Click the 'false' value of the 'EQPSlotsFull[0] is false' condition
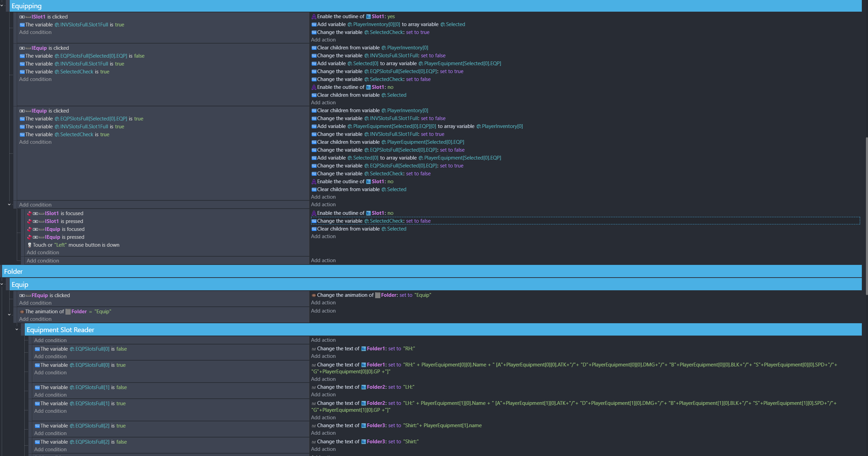Screen dimensions: 868x456 point(121,349)
